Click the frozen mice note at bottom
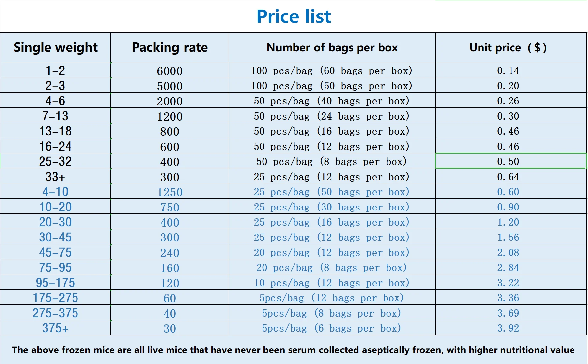The image size is (588, 364). tap(293, 350)
